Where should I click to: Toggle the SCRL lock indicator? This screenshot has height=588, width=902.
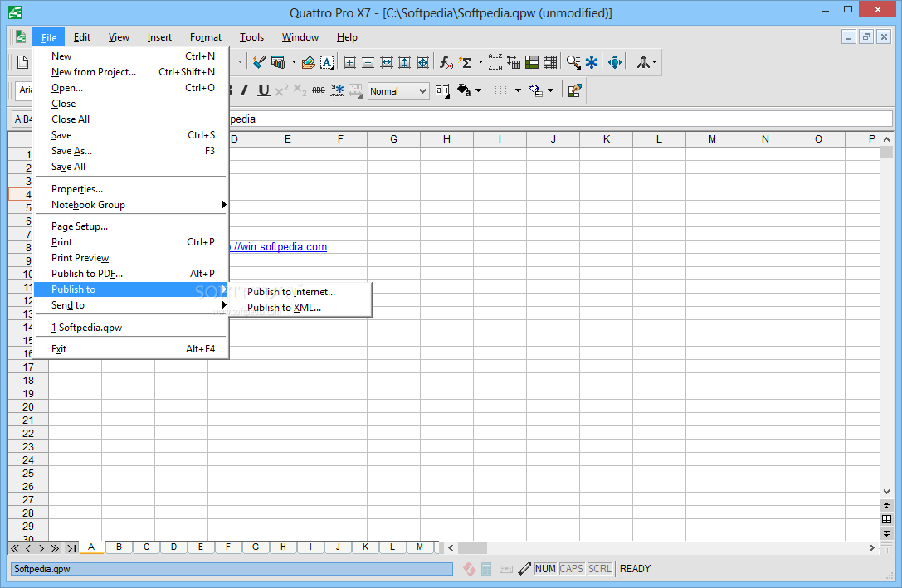point(599,568)
